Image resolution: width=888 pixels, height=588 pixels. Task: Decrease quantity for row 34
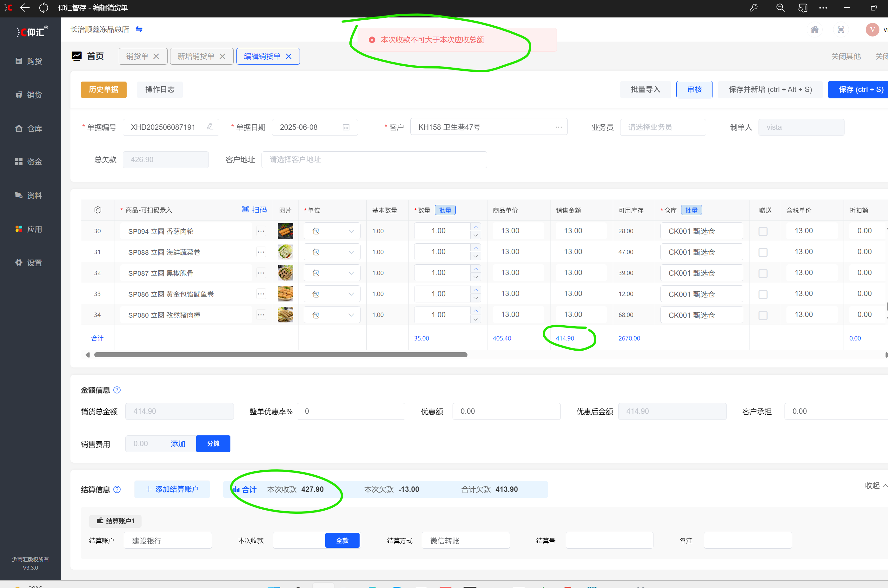[475, 319]
